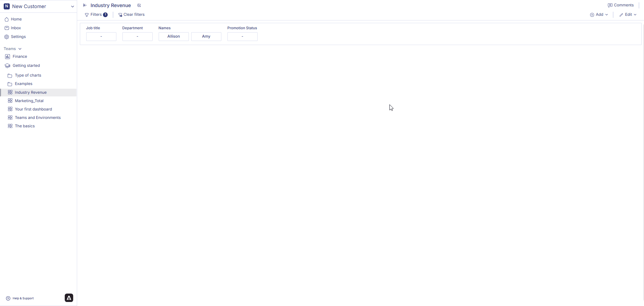Screen dimensions: 644x306
Task: Click the black logo icon at sidebar bottom
Action: click(x=69, y=298)
